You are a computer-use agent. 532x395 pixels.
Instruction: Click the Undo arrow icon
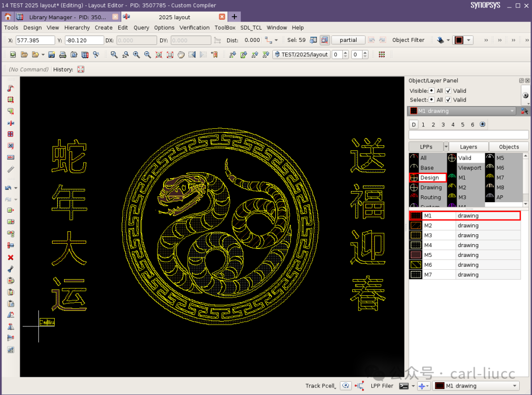click(x=8, y=188)
